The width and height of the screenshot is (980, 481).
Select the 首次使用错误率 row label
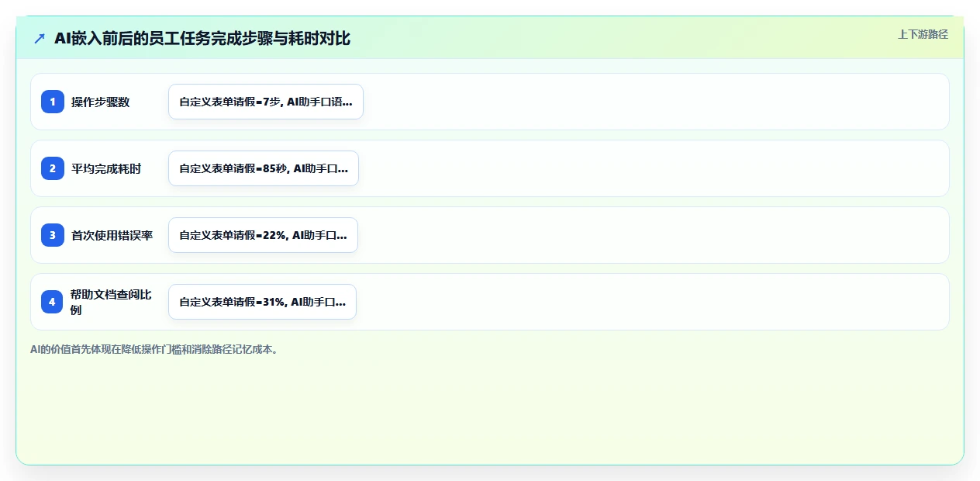point(112,235)
